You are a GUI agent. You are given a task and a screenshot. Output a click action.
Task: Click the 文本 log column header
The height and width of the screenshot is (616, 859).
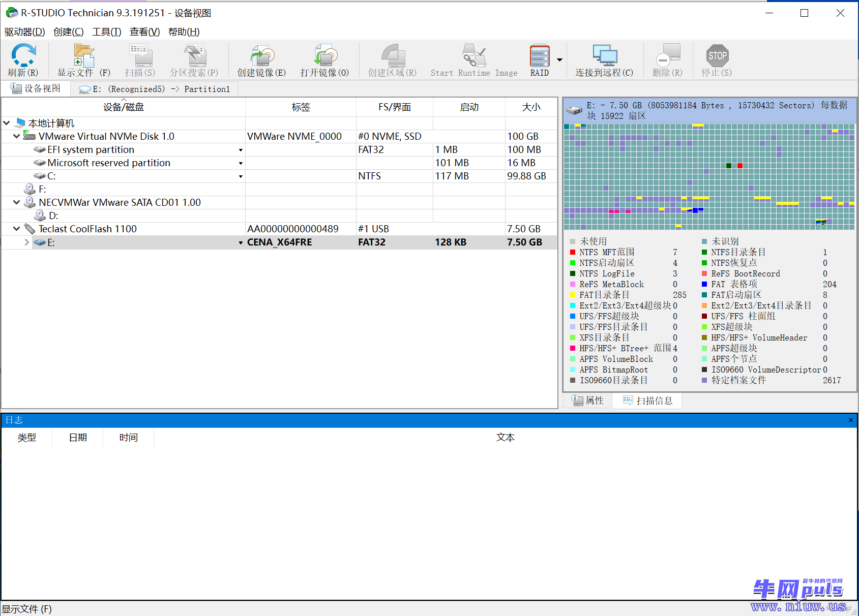505,438
